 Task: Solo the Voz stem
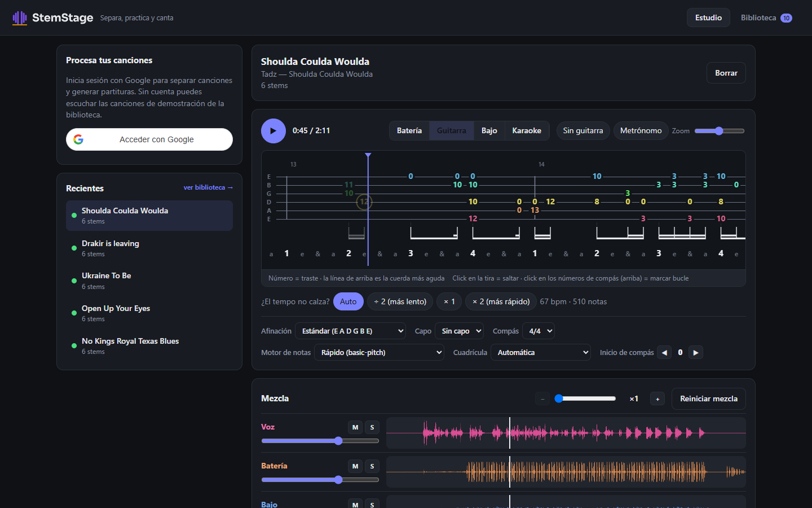coord(372,427)
